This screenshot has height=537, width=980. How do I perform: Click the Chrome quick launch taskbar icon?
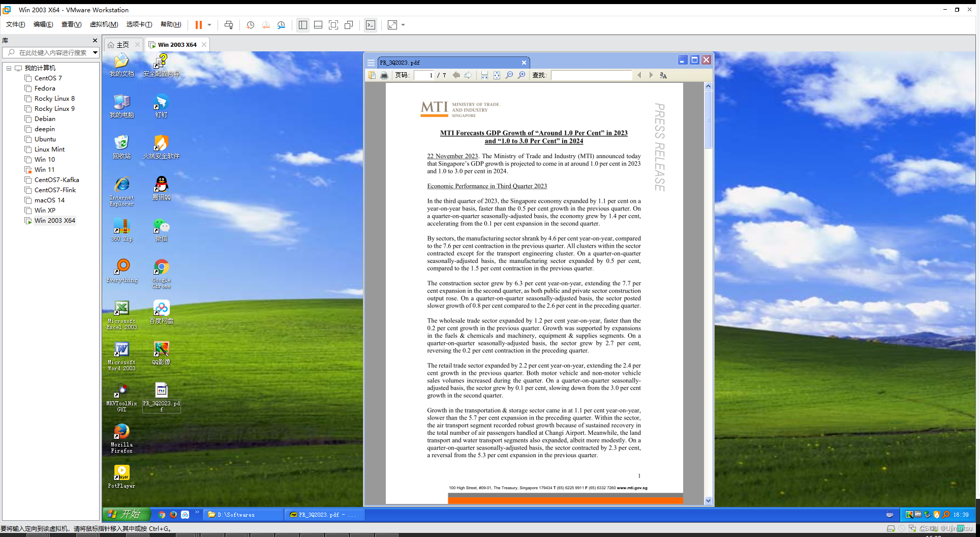[162, 515]
